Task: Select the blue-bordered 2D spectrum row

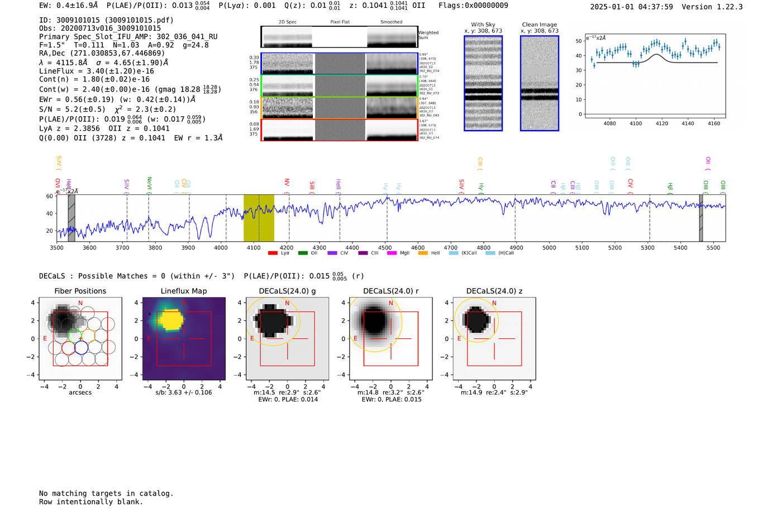Action: pyautogui.click(x=339, y=64)
